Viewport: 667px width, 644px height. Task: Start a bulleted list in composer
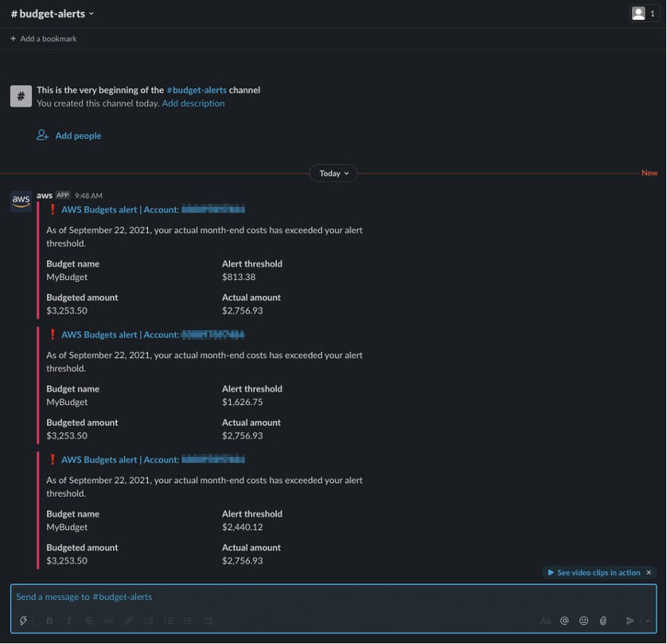[x=169, y=620]
